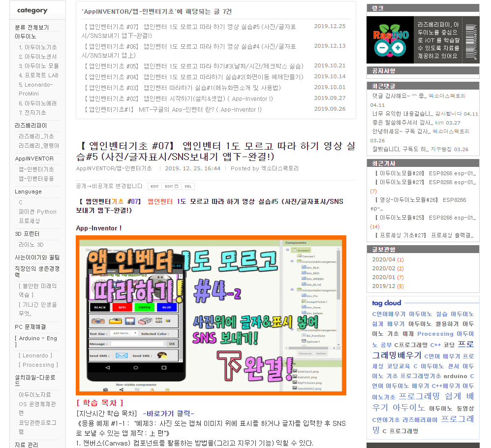Click post category 'AppINVENTOR/앱-인벤터기초' under title
This screenshot has height=448, width=491.
[114, 168]
